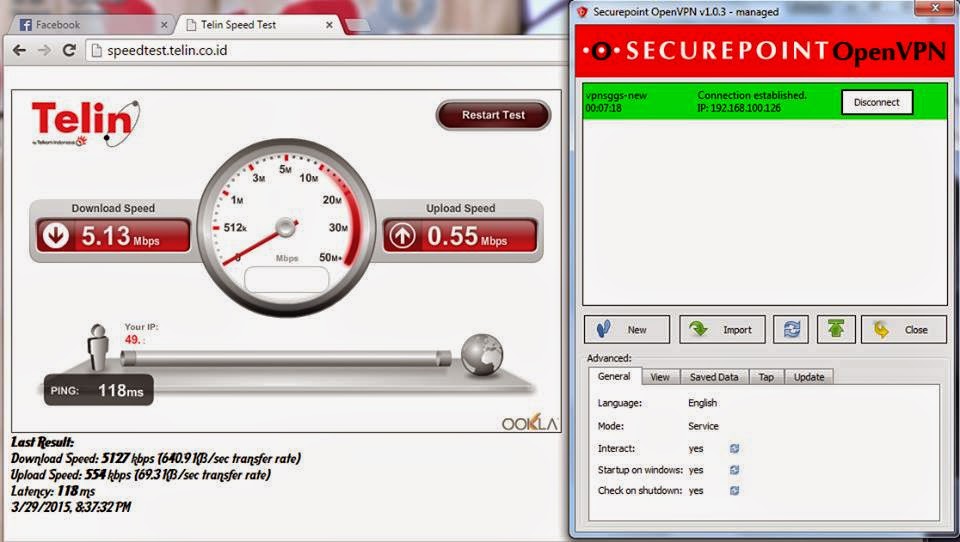Click the Disconnect button in OpenVPN

(877, 102)
